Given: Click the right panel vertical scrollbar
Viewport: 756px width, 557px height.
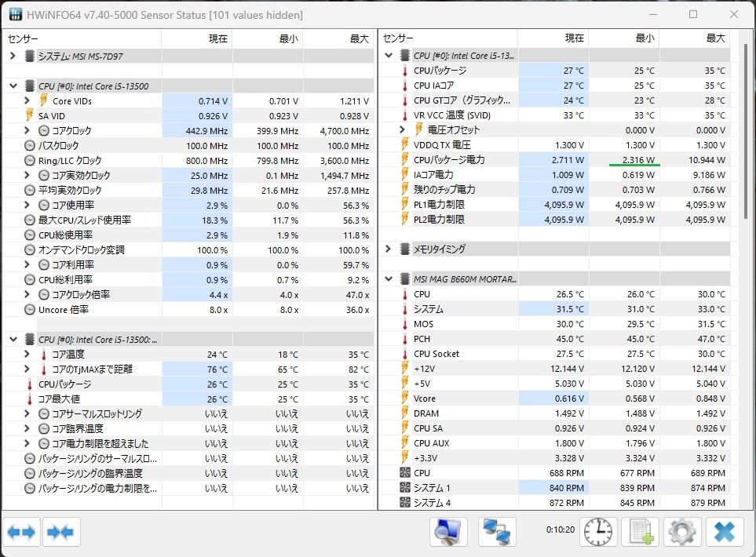Looking at the screenshot, I should [x=745, y=130].
